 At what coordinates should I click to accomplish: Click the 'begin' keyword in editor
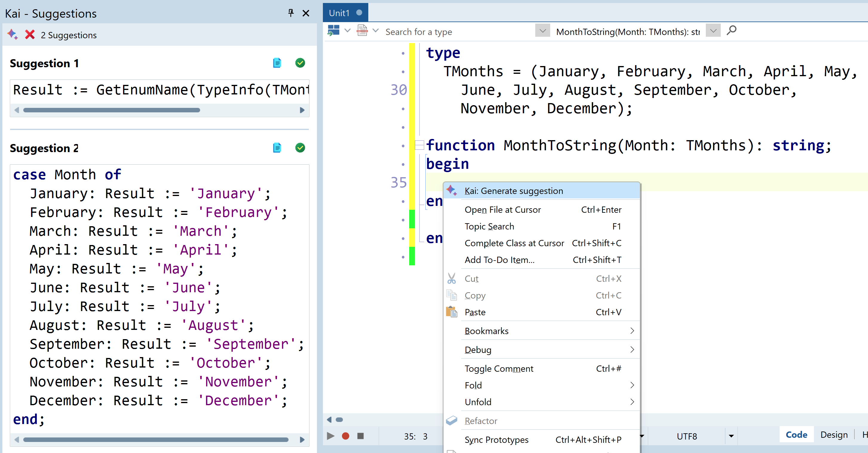pos(447,164)
